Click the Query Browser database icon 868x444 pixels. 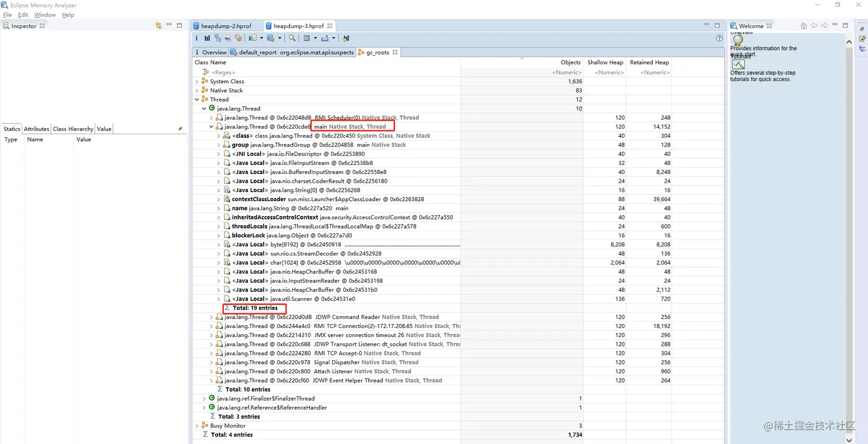click(271, 38)
